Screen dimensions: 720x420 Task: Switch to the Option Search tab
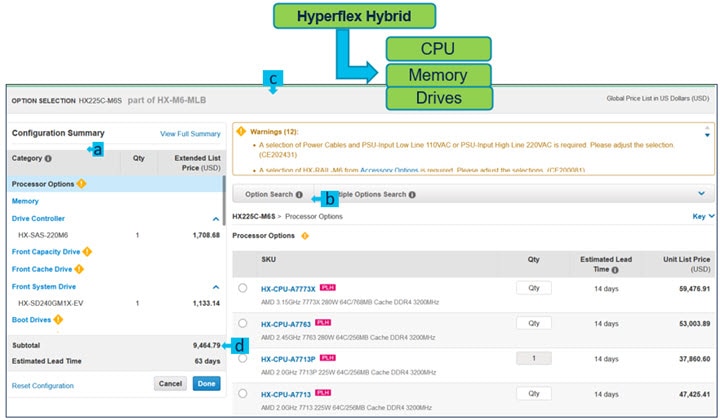269,194
